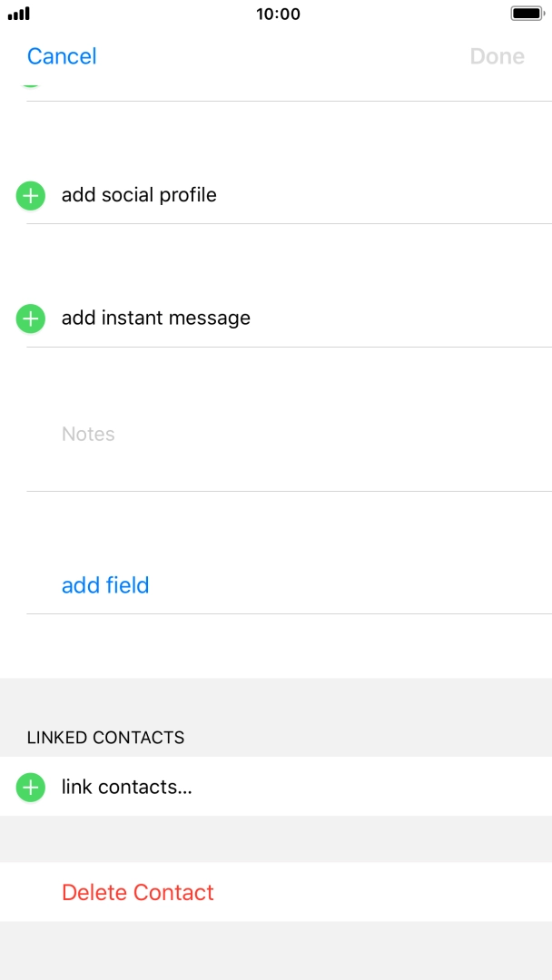552x980 pixels.
Task: Tap the green plus next to link contacts
Action: [30, 787]
